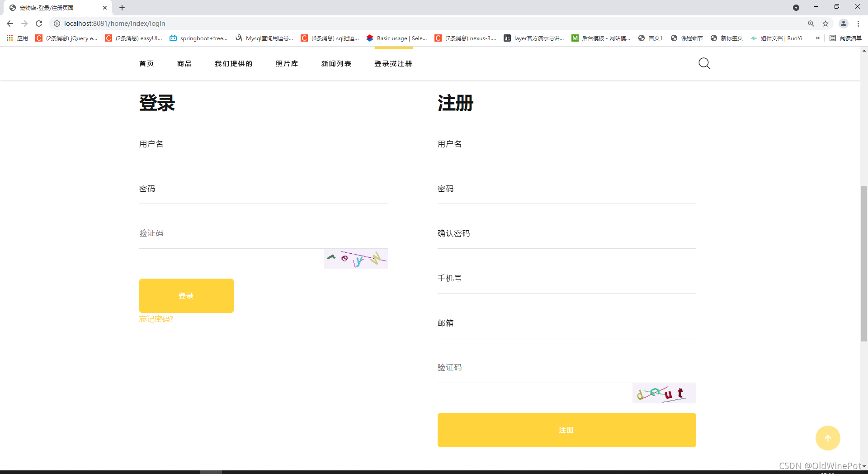868x474 pixels.
Task: Refresh the login captcha image
Action: click(x=356, y=259)
